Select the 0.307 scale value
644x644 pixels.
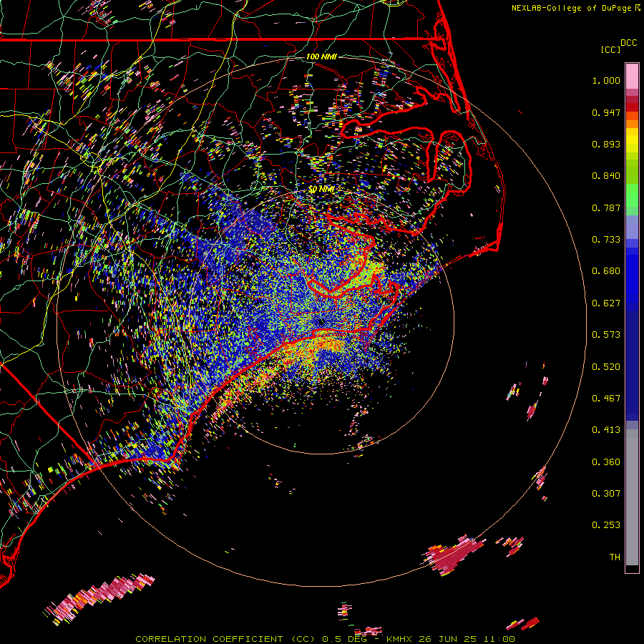click(606, 494)
